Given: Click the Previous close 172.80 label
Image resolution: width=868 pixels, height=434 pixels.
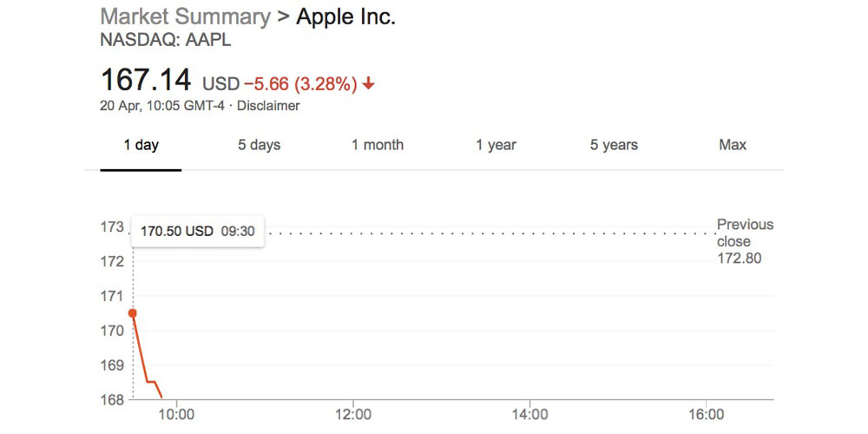Looking at the screenshot, I should pyautogui.click(x=744, y=241).
